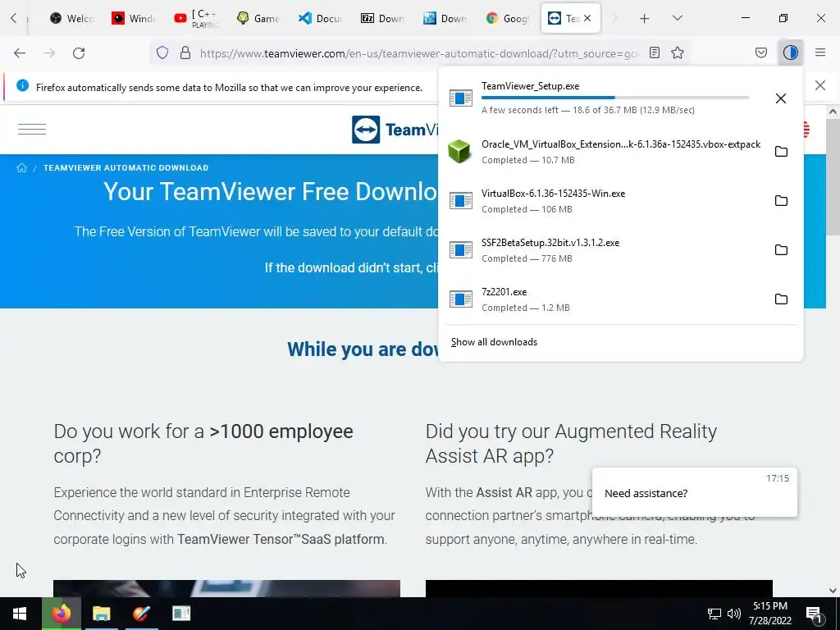
Task: Switch to the Game tab
Action: tap(258, 18)
